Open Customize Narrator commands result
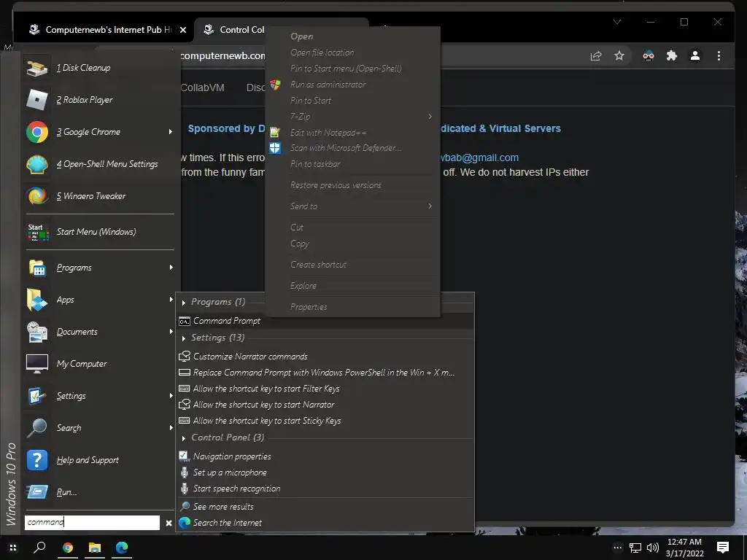Viewport: 747px width, 560px height. coord(325,357)
